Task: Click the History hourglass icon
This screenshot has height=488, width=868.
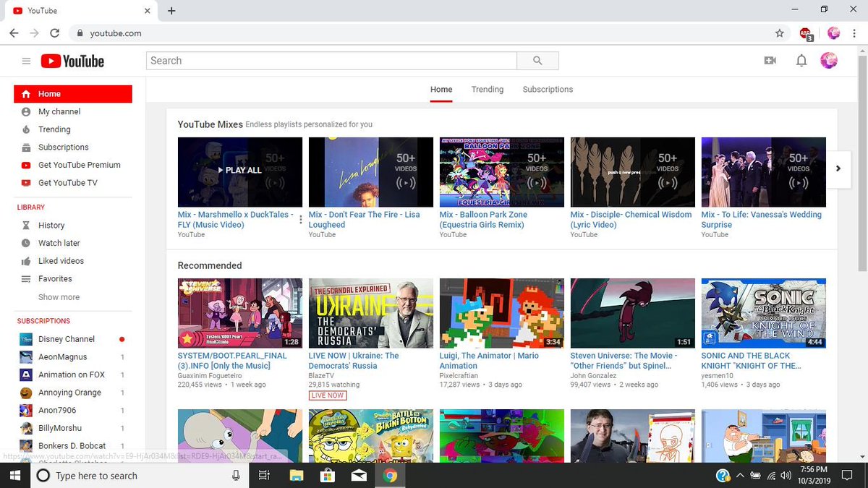Action: pyautogui.click(x=26, y=226)
